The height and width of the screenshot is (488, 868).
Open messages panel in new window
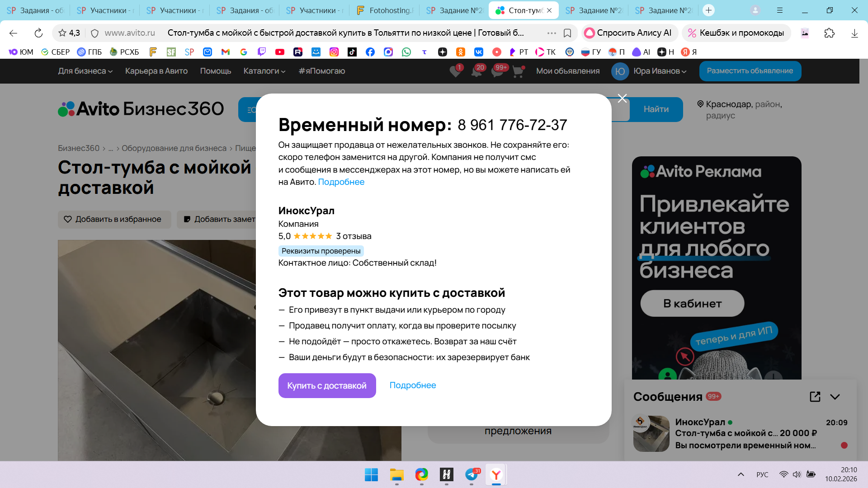(x=815, y=397)
